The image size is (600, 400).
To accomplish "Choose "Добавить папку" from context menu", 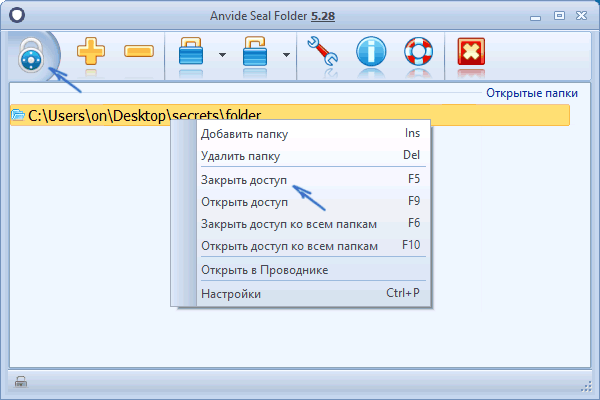I will (313, 134).
